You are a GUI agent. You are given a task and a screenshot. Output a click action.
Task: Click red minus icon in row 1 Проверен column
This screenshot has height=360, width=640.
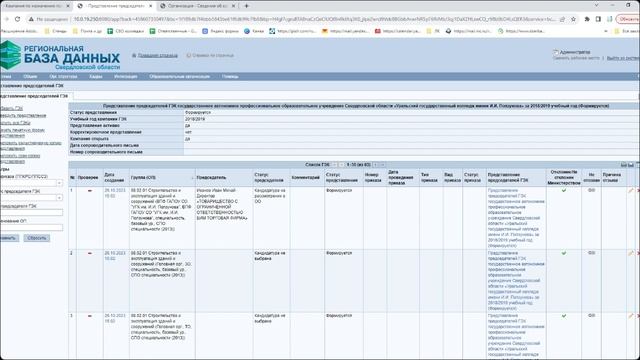tap(90, 191)
